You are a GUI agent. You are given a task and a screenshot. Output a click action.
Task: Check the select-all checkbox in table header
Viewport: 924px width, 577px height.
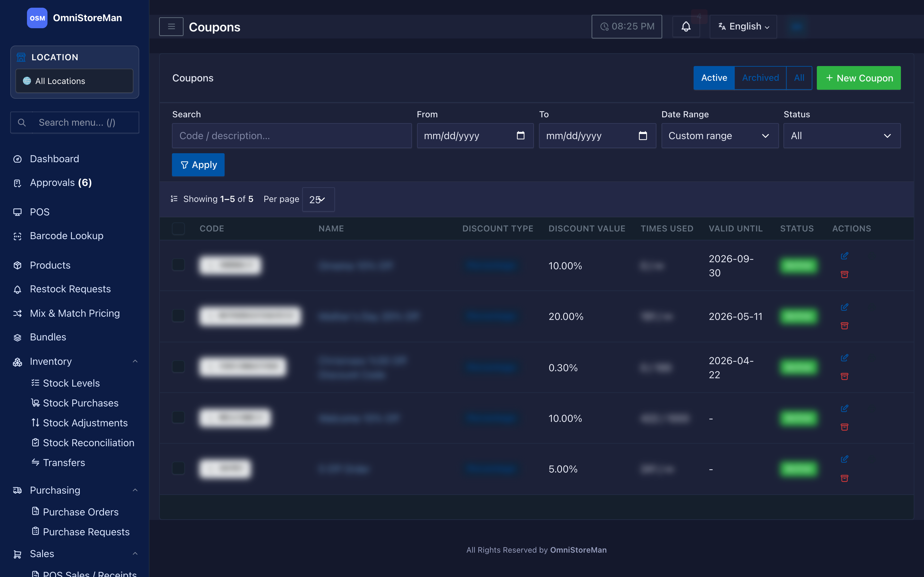point(178,229)
